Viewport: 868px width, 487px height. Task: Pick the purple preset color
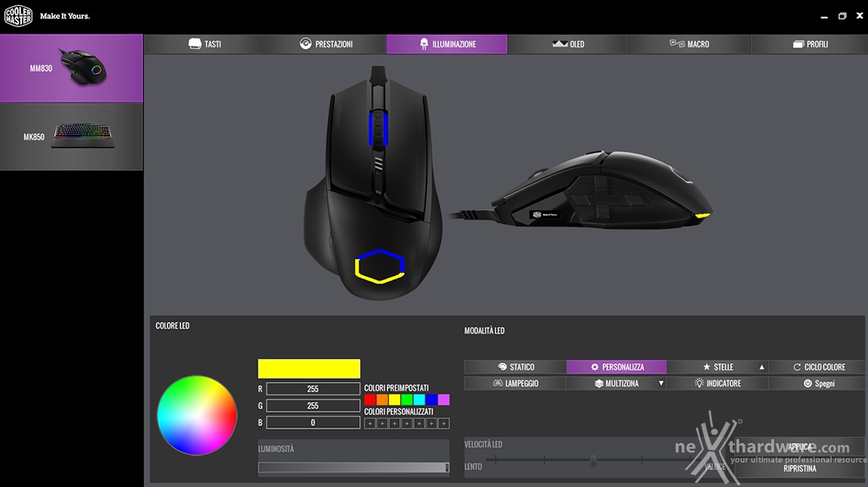pos(443,400)
